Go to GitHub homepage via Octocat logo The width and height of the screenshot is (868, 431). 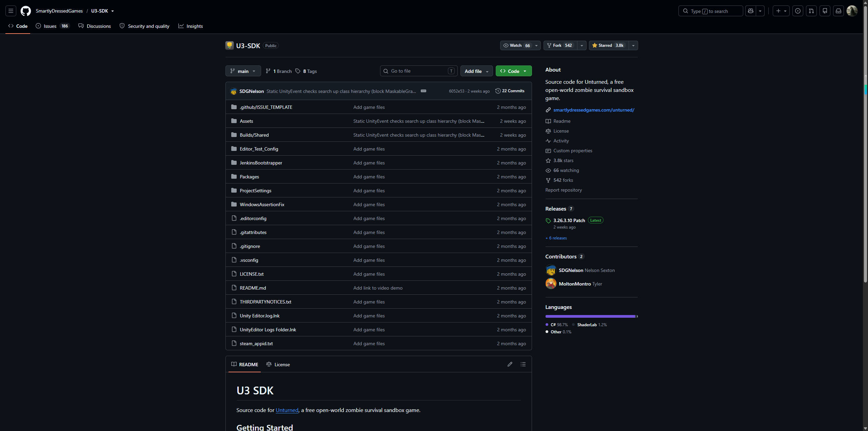coord(26,11)
